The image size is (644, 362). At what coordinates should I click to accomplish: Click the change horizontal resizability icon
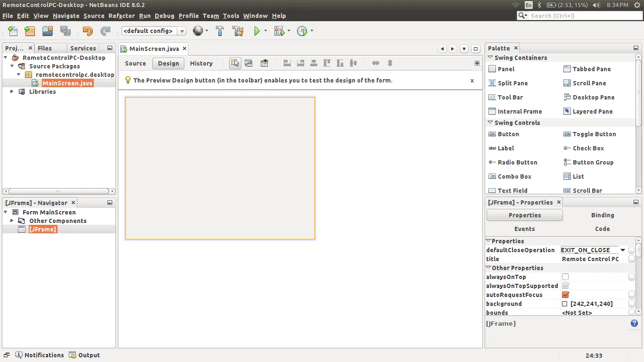tap(376, 63)
